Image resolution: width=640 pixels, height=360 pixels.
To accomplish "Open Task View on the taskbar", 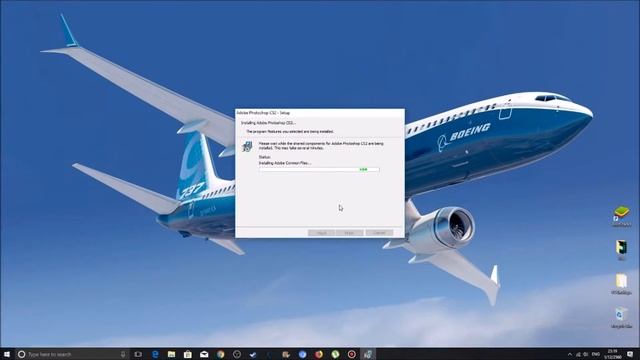I will point(138,354).
